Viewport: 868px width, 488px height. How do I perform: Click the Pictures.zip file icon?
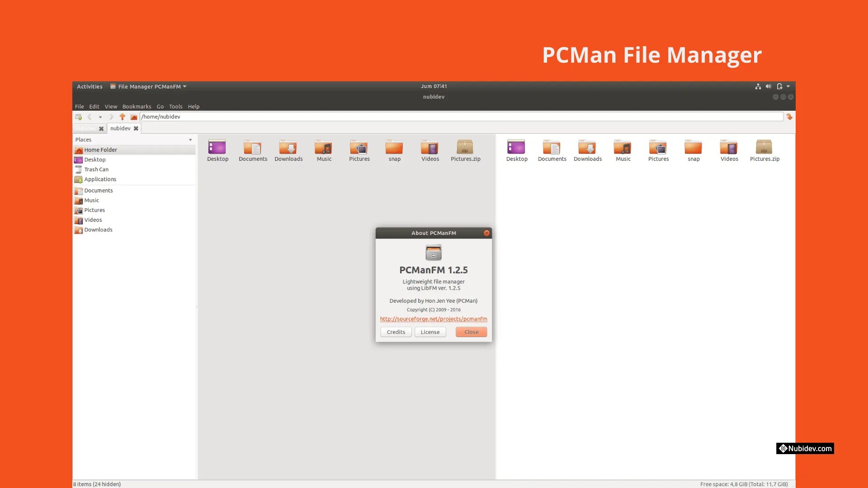click(x=466, y=147)
